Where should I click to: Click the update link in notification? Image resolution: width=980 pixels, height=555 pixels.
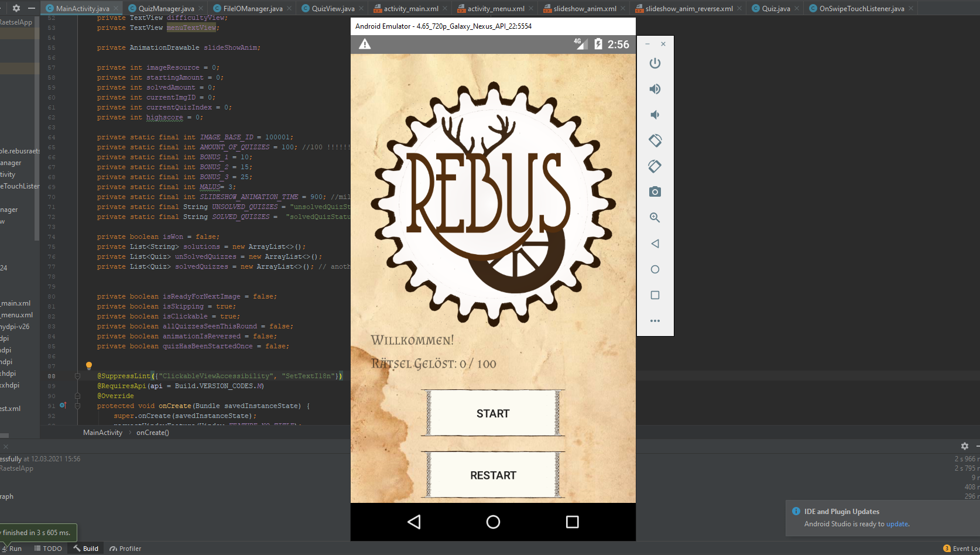(897, 524)
